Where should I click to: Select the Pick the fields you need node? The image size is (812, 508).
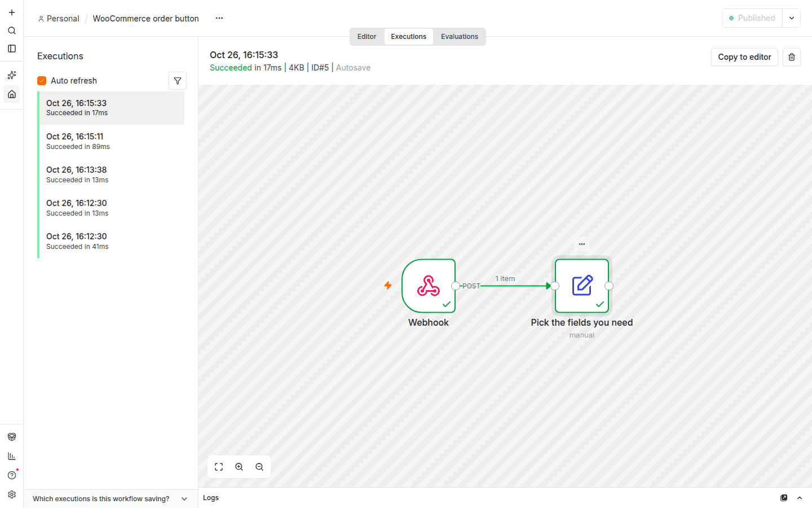coord(582,286)
